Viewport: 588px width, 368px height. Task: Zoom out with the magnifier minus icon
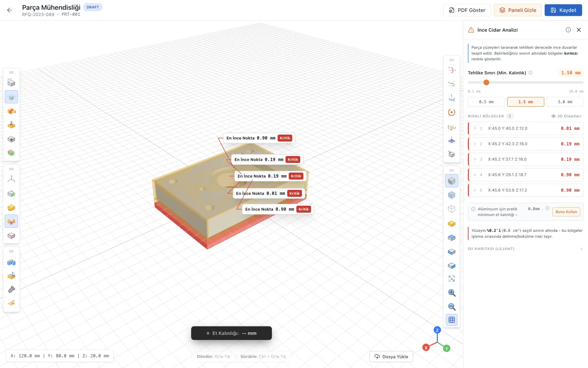click(452, 307)
